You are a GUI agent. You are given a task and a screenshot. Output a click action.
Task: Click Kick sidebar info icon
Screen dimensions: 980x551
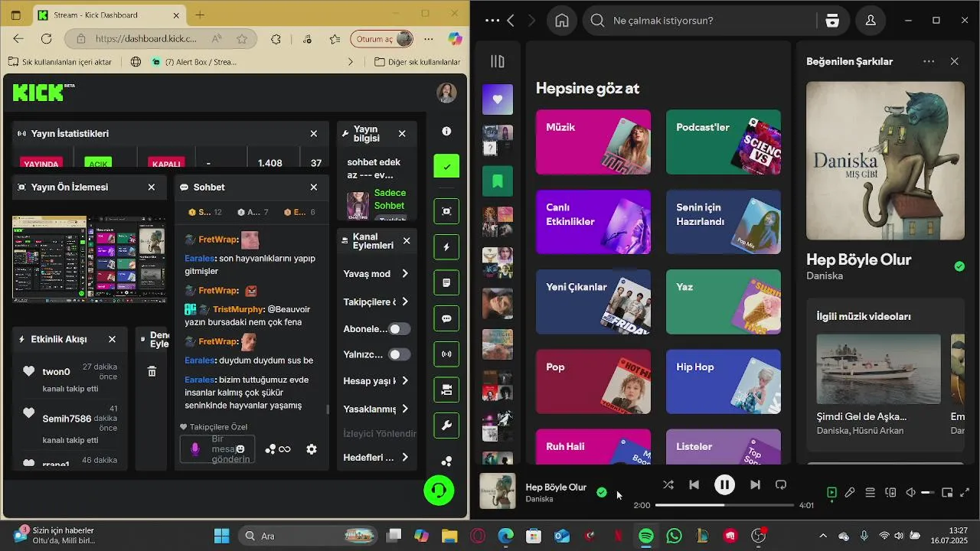tap(446, 132)
